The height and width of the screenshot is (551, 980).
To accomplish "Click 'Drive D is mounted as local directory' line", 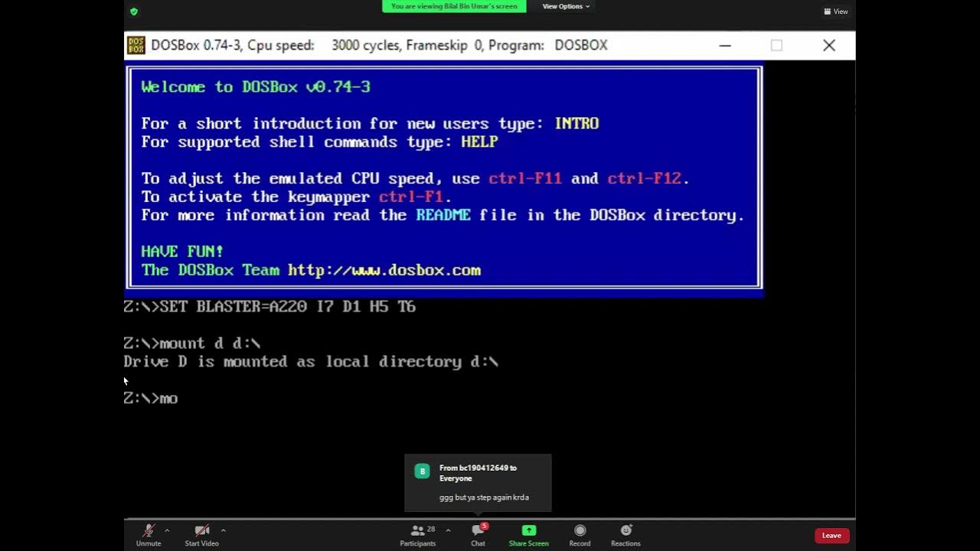I will click(x=311, y=361).
